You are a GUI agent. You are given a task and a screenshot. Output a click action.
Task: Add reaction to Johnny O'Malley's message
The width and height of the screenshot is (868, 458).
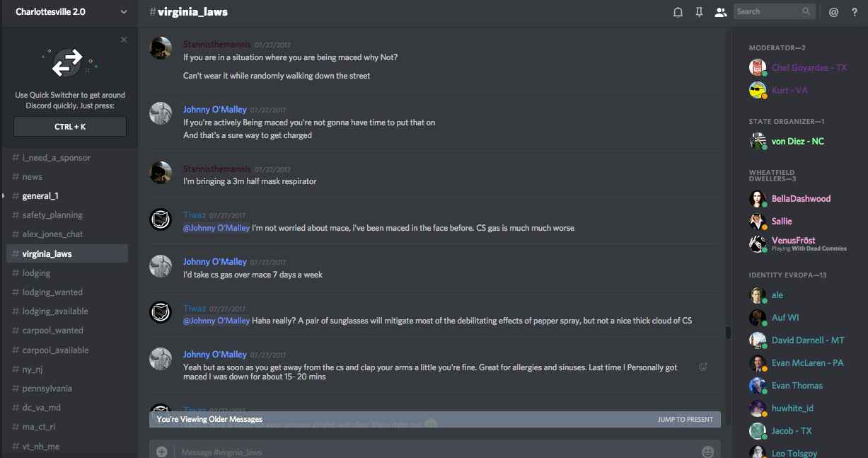[702, 367]
